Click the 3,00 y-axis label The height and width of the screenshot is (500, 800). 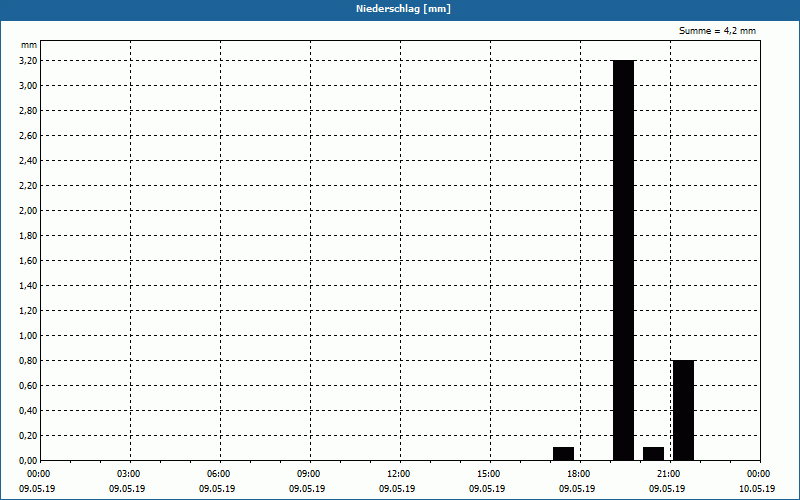28,86
